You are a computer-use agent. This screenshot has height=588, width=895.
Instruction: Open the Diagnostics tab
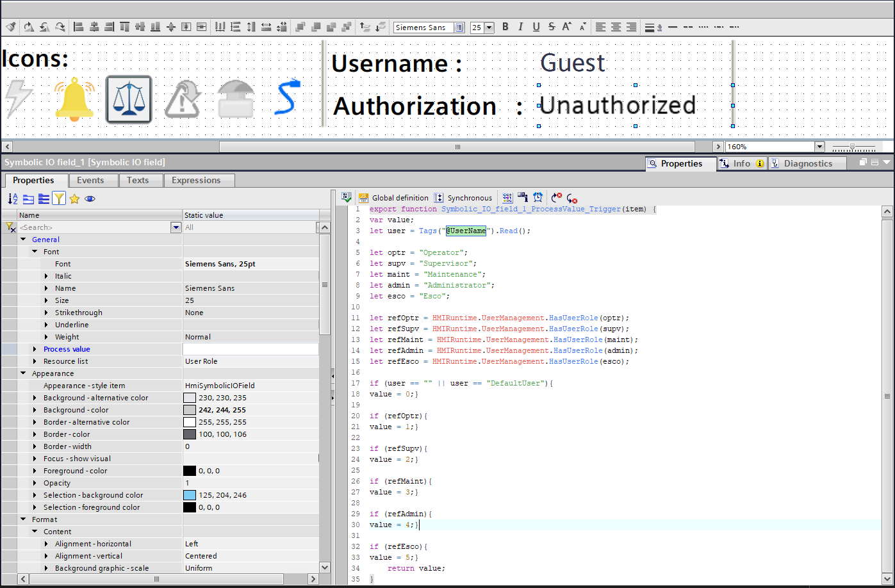click(807, 163)
